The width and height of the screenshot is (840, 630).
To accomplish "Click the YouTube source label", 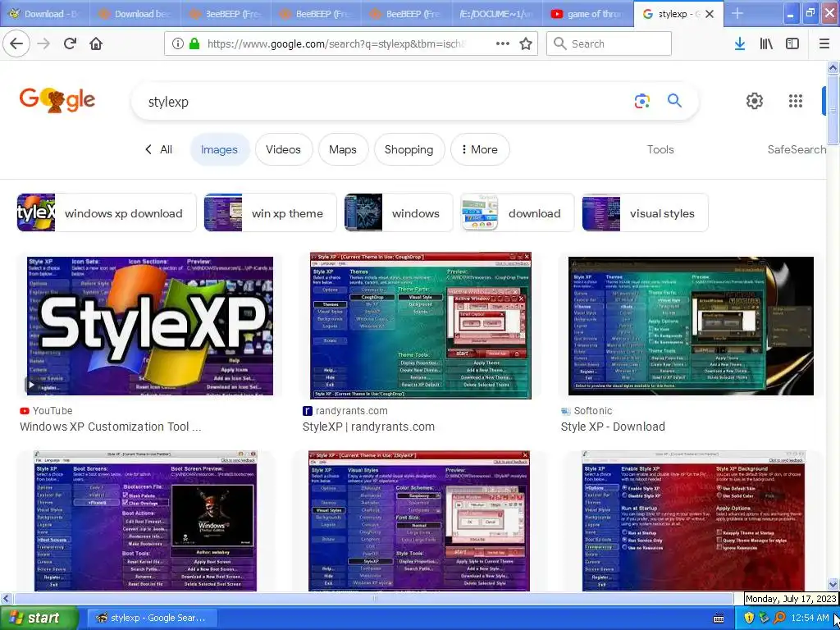I will (x=52, y=411).
